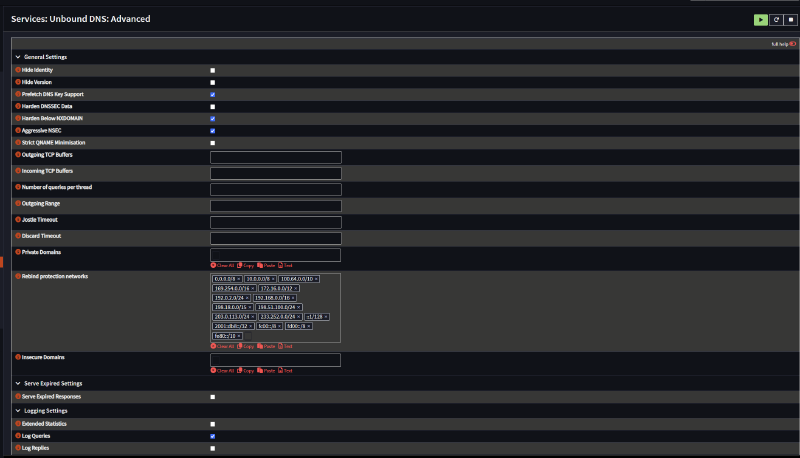Focus the Number of queries per thread field
The height and width of the screenshot is (458, 800).
[276, 190]
